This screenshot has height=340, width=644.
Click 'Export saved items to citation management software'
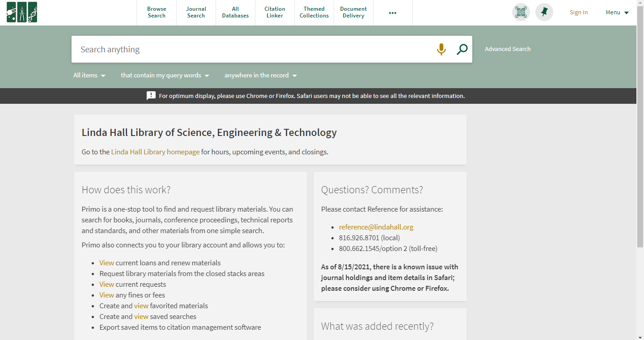click(180, 327)
